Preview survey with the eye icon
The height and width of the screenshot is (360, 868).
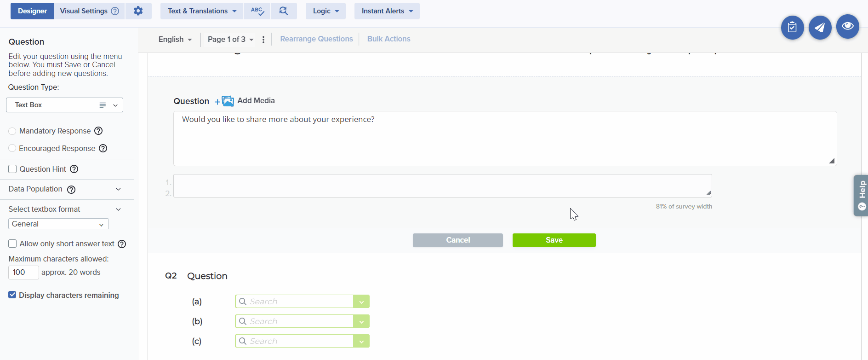click(847, 27)
